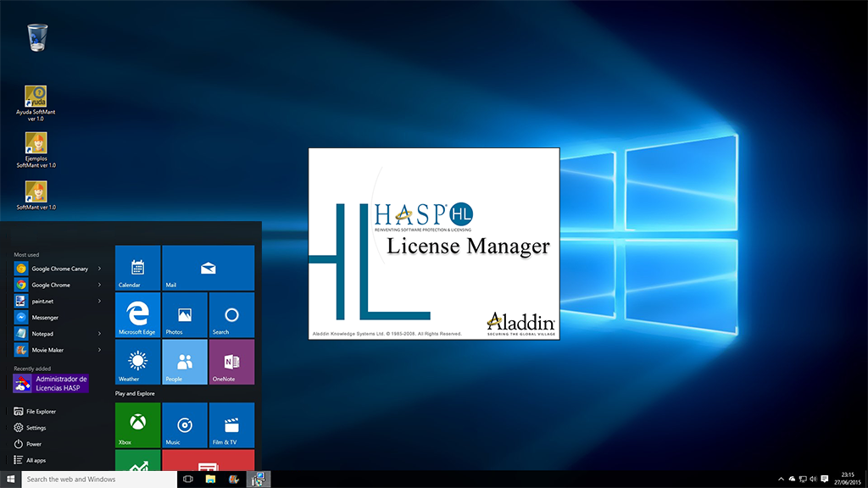Image resolution: width=868 pixels, height=488 pixels.
Task: Open the OneNote tile
Action: click(231, 362)
